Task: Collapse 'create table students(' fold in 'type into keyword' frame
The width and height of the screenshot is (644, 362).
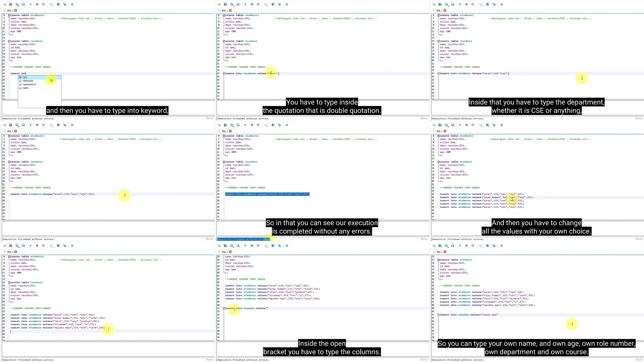Action: [9, 15]
